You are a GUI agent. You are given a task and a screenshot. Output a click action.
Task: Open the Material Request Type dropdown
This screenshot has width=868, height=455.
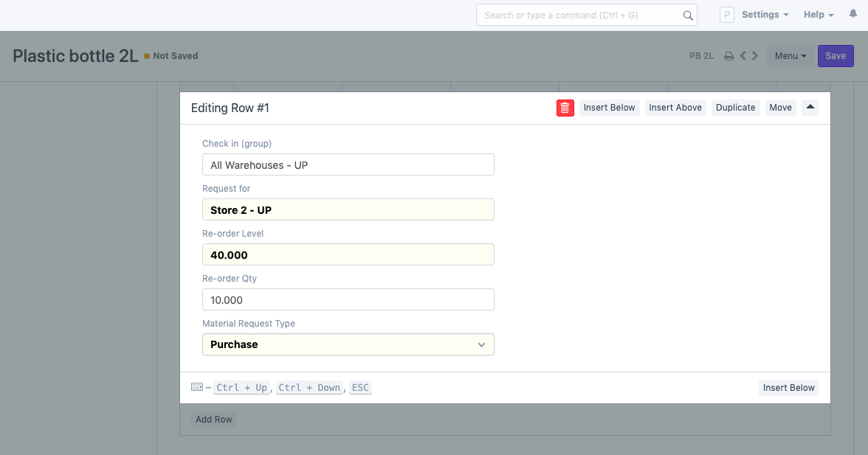pos(348,344)
